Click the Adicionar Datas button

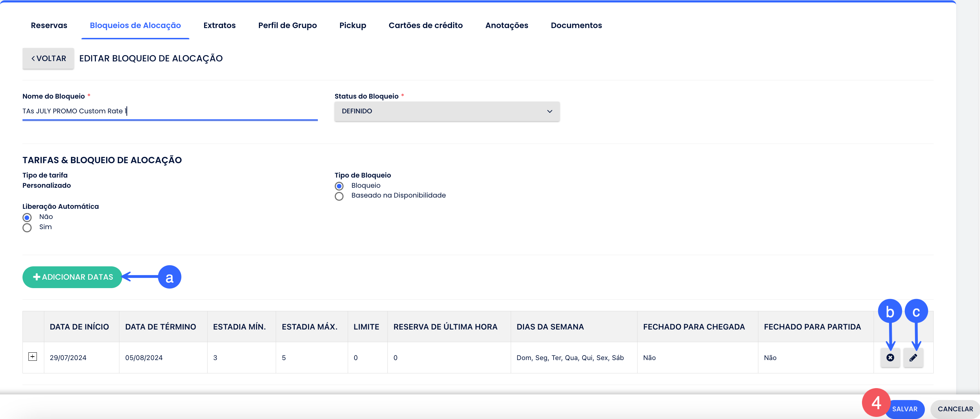coord(72,277)
